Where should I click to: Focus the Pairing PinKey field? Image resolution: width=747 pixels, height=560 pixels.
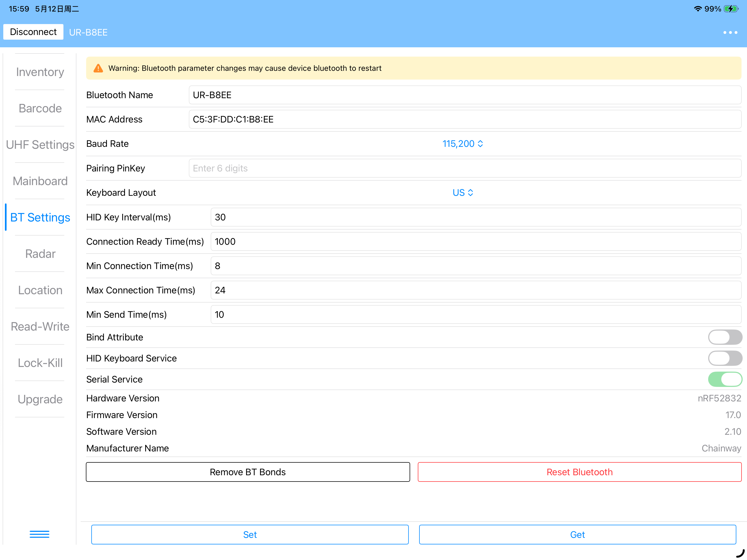pos(465,168)
